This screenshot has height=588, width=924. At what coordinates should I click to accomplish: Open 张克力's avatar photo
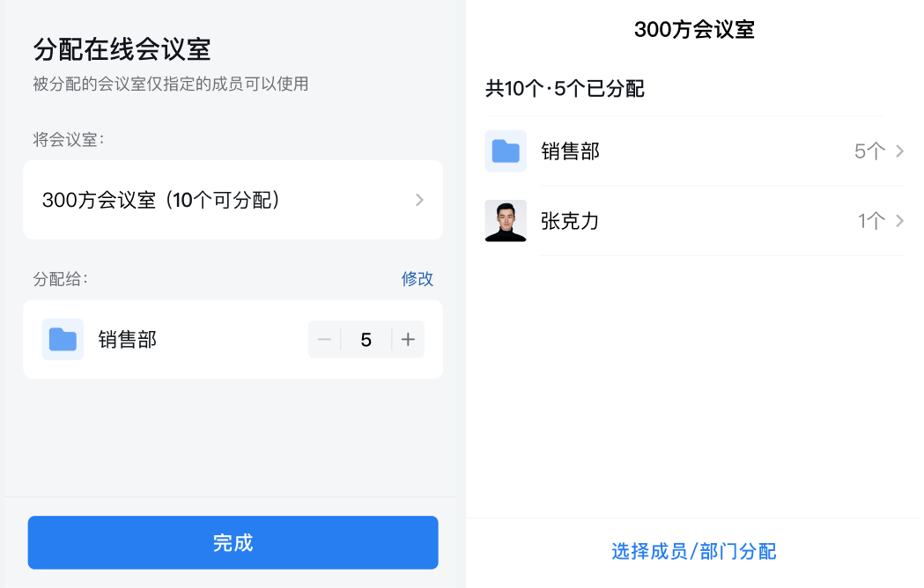tap(506, 221)
